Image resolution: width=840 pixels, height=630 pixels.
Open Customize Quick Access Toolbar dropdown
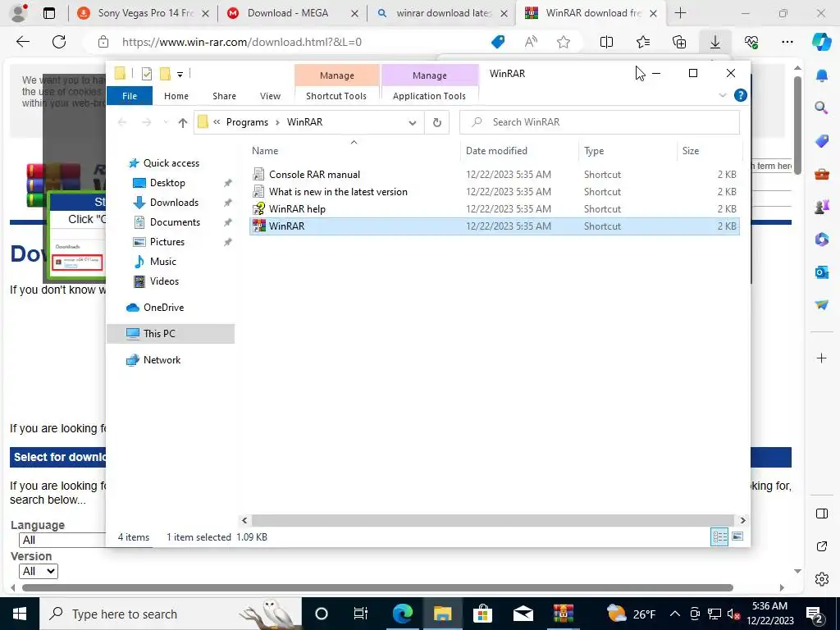click(180, 75)
